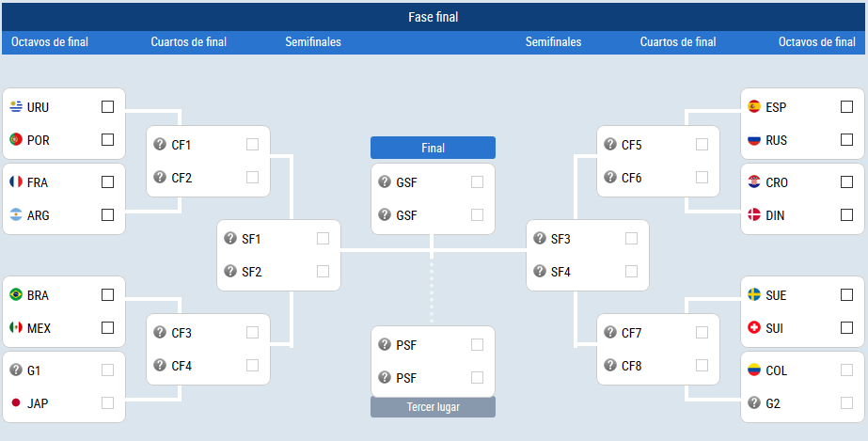Click the Brazil flag icon
Screen dimensions: 868x441
16,295
